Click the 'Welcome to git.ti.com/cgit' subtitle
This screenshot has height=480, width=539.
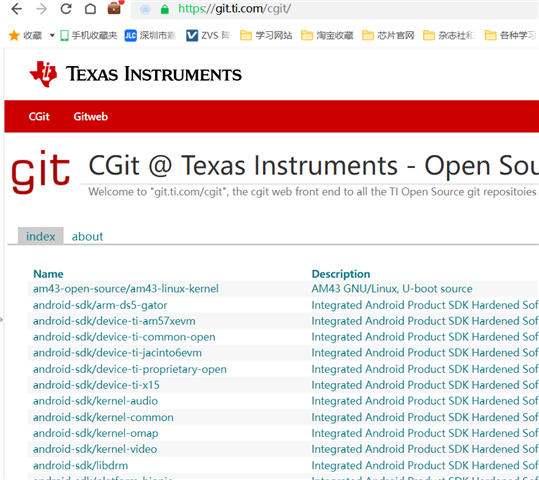pos(312,192)
